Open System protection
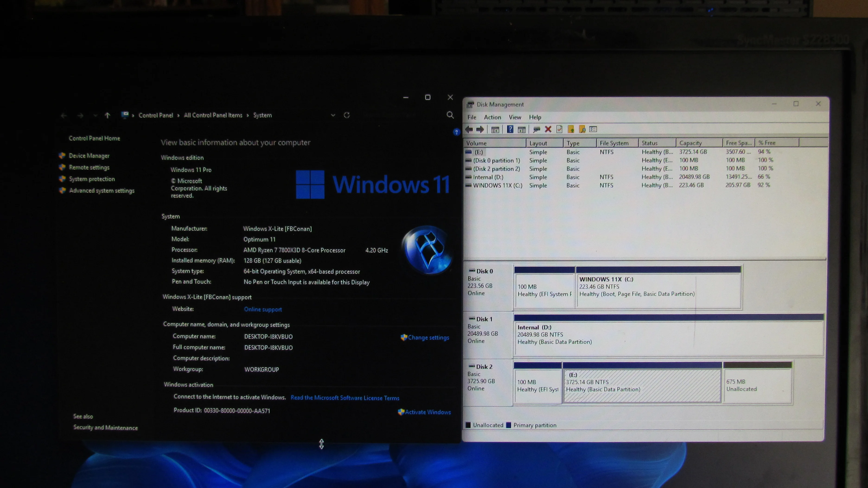Screen dimensions: 868x488 pyautogui.click(x=92, y=179)
